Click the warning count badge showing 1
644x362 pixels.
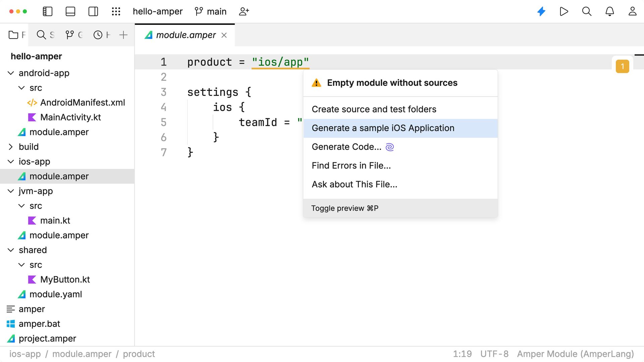click(x=623, y=66)
